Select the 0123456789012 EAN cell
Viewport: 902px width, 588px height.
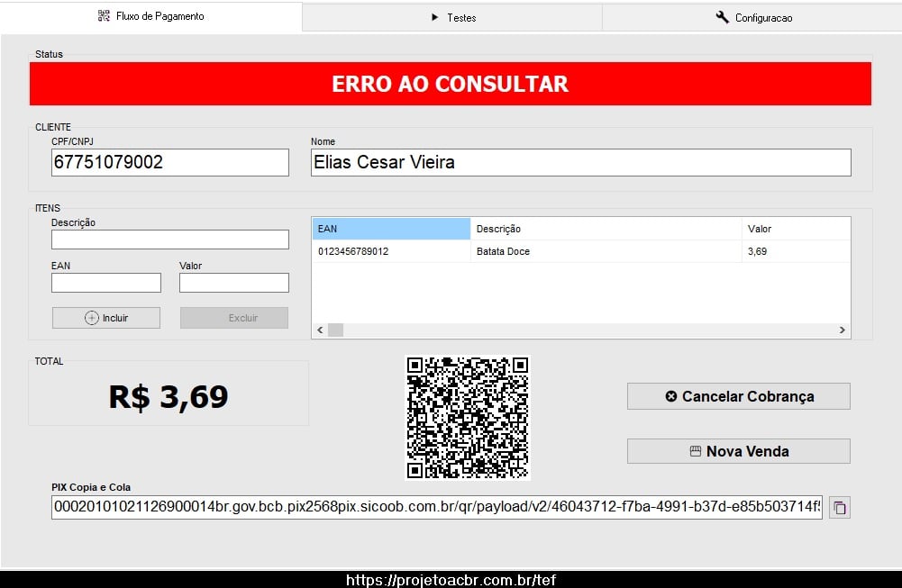click(x=391, y=251)
